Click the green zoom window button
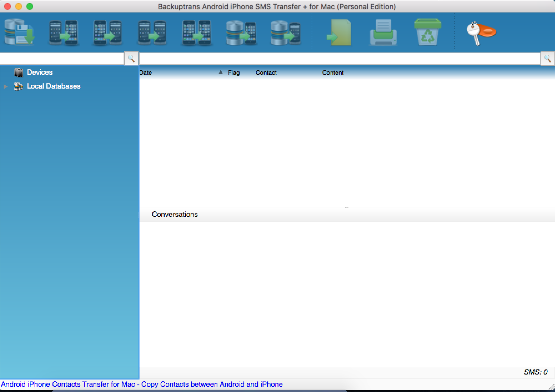The height and width of the screenshot is (392, 555). (x=30, y=6)
